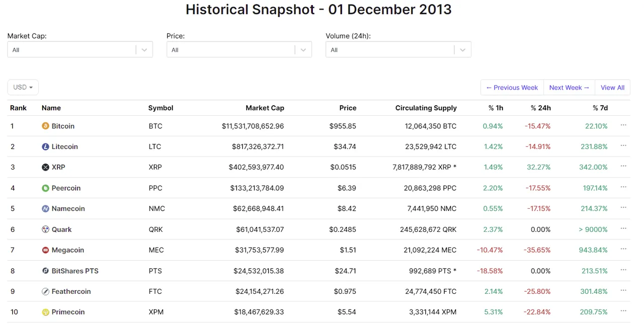Image resolution: width=644 pixels, height=324 pixels.
Task: Open the Primecoin name link
Action: coord(68,312)
